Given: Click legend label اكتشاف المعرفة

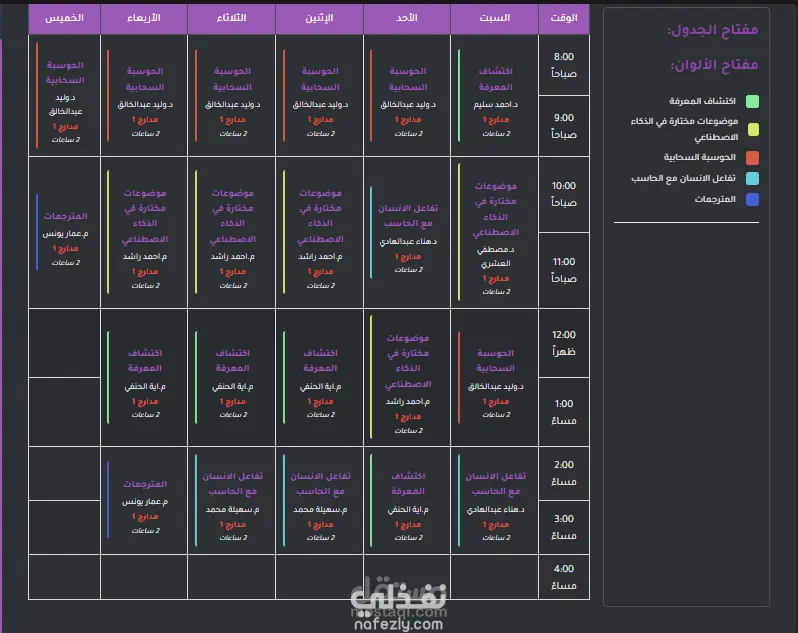Looking at the screenshot, I should (702, 101).
